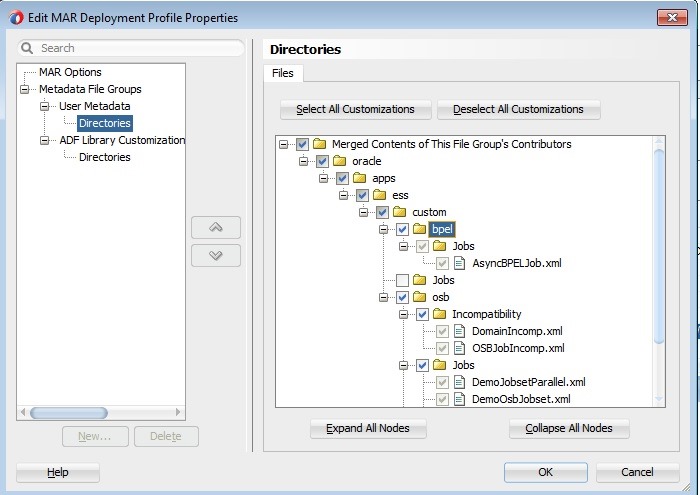The width and height of the screenshot is (700, 495).
Task: Click the custom folder icon
Action: pos(400,212)
